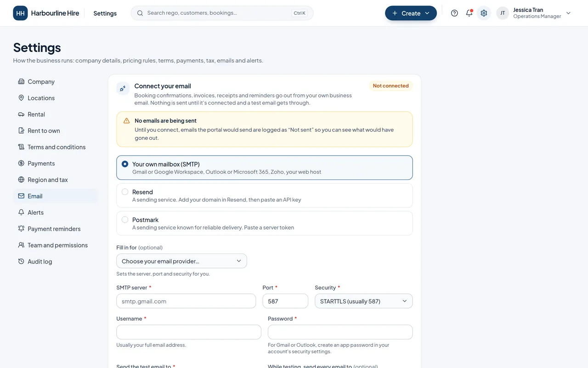Click the search rego, customers, bookings field

coord(222,13)
